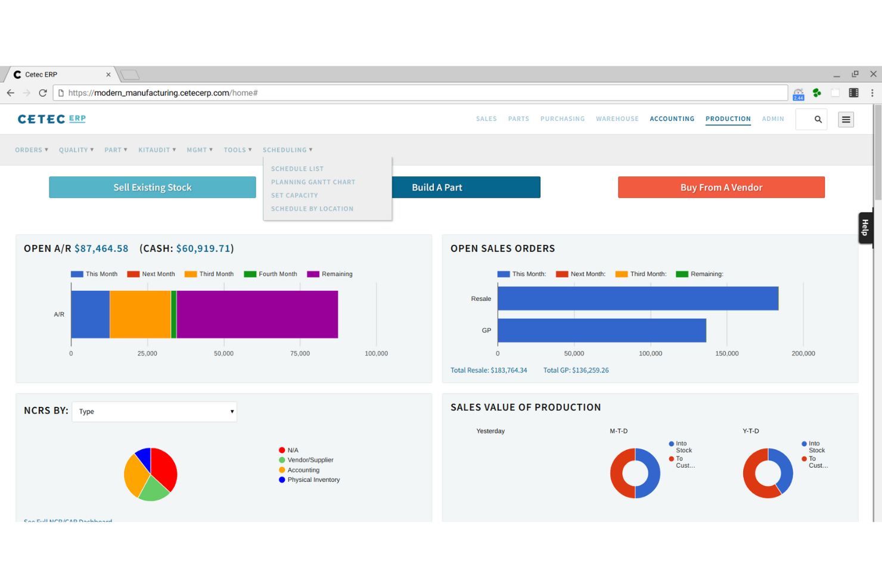Click the green extension icon in the toolbar

click(x=816, y=93)
